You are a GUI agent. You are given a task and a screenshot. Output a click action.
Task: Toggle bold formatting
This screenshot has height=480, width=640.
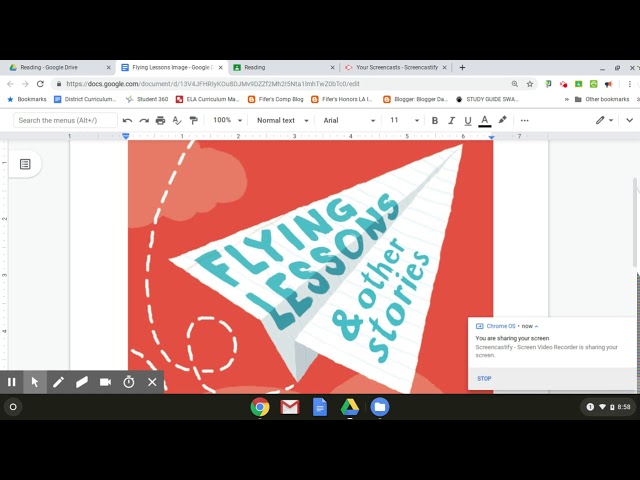[x=435, y=120]
